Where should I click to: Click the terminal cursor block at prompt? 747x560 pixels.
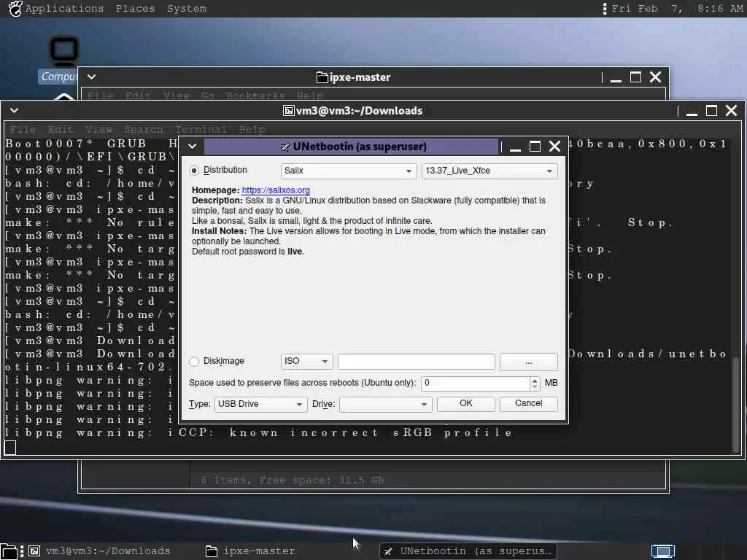coord(10,447)
